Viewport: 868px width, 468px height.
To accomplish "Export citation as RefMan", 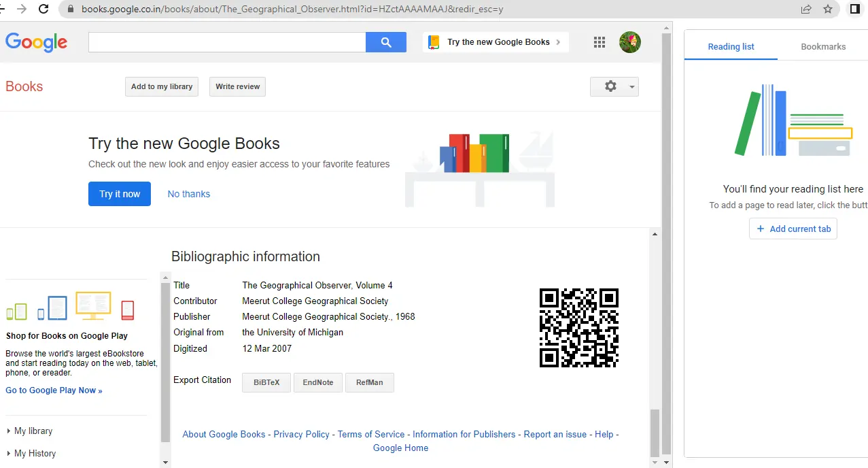I will 370,382.
